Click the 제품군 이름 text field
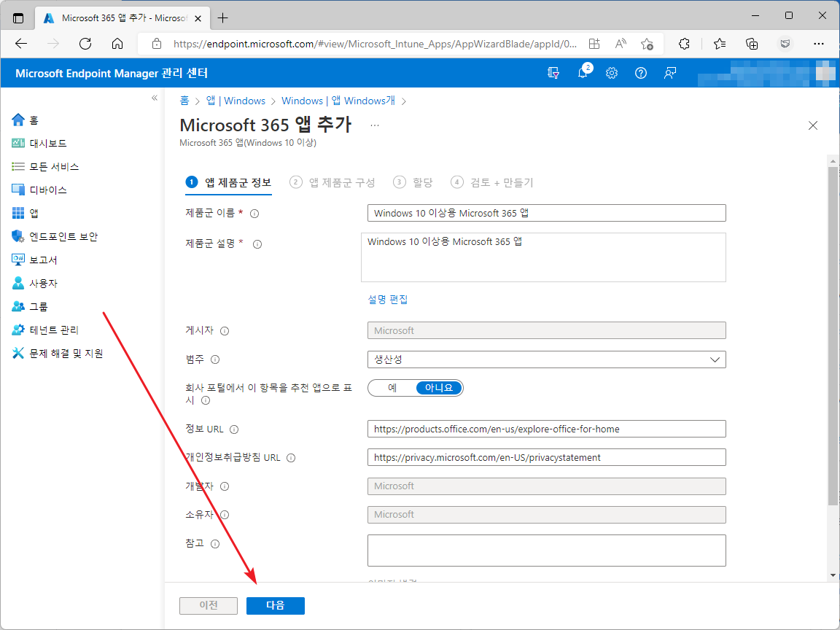Image resolution: width=840 pixels, height=630 pixels. point(546,213)
